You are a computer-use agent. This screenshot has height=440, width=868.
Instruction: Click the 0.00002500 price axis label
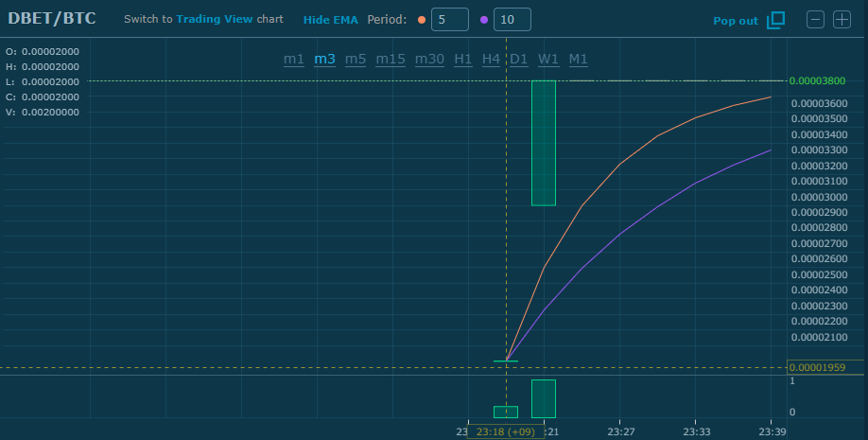(x=819, y=274)
